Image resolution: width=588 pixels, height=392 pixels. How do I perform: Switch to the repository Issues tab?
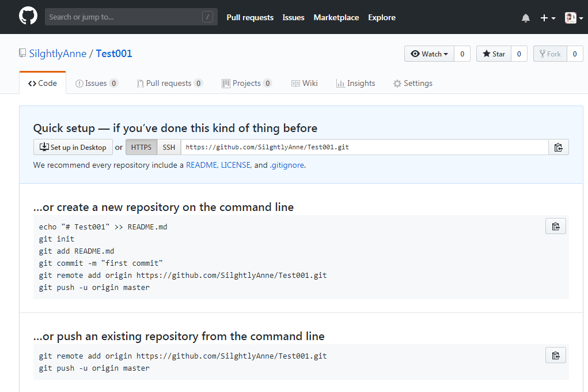click(x=97, y=83)
